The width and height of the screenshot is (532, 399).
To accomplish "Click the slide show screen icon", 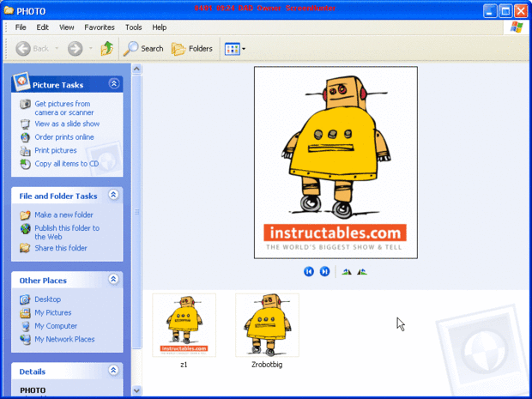I will (x=25, y=124).
